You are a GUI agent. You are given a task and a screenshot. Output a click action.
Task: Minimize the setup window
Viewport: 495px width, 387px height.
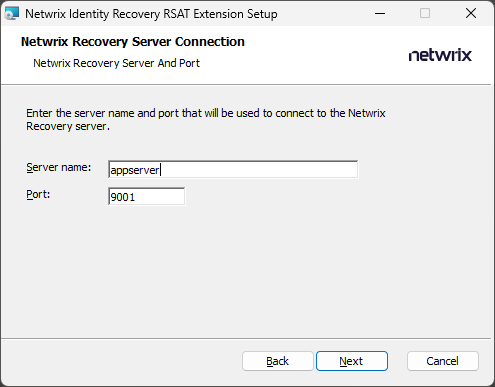click(380, 13)
